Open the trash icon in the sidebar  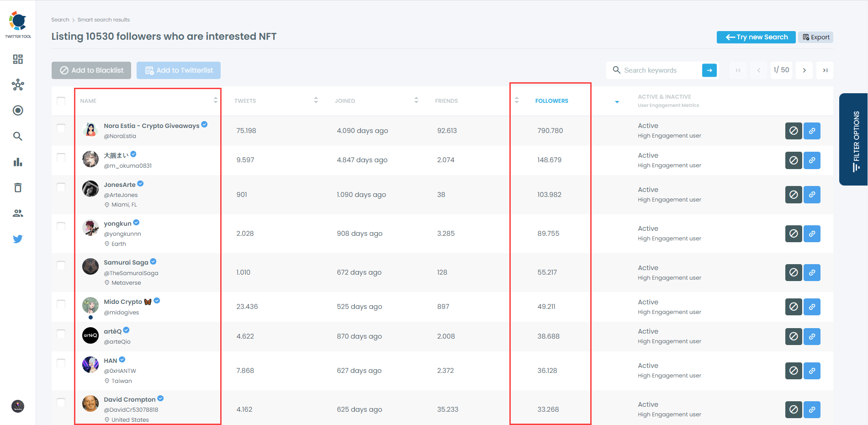[x=18, y=187]
